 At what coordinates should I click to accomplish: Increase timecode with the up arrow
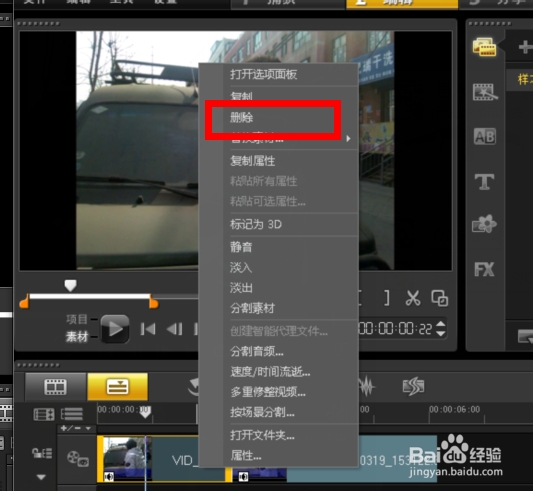coord(441,324)
